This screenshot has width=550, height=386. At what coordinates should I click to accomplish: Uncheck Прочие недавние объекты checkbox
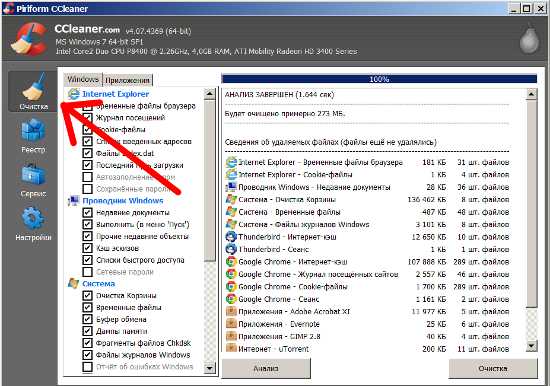(x=87, y=237)
